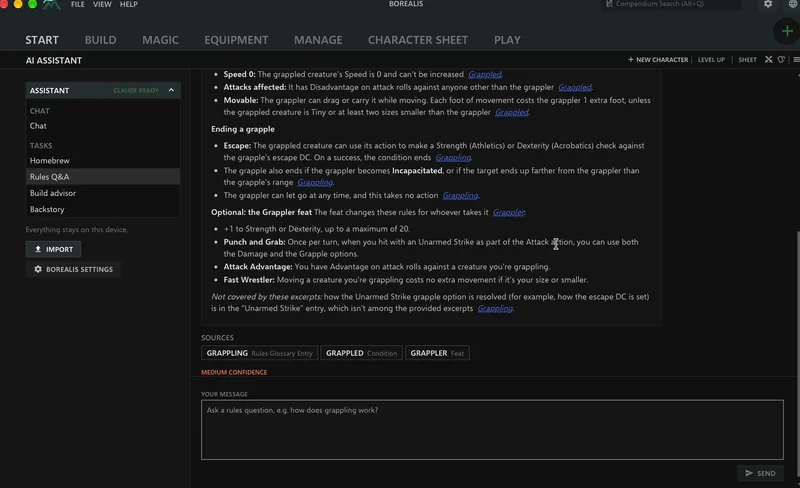Switch to the MANAGE tab

click(318, 40)
